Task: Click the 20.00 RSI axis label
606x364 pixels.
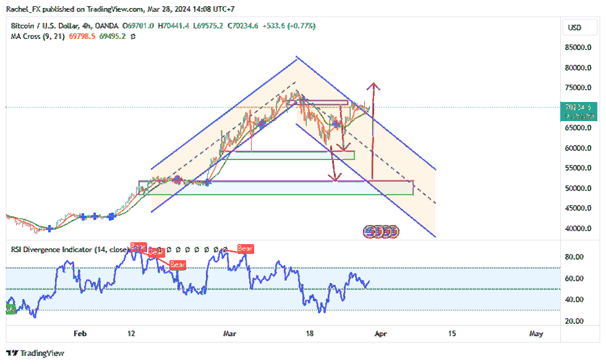Action: pos(574,321)
